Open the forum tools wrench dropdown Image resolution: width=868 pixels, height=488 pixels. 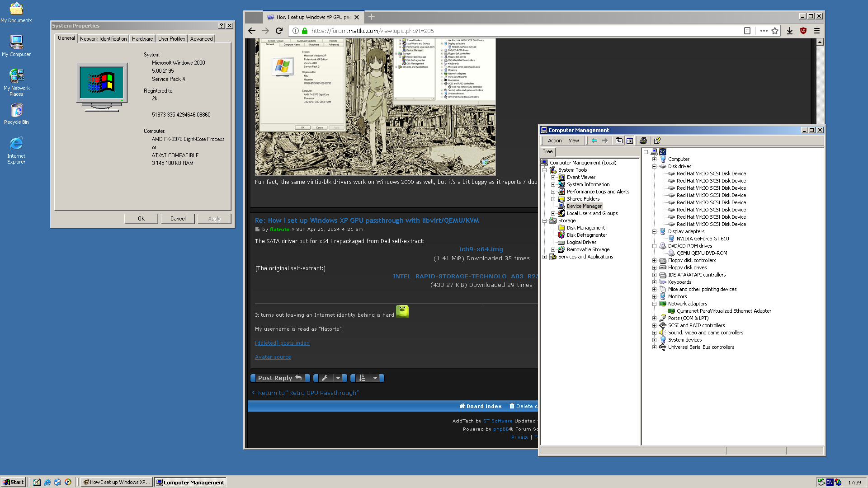(x=330, y=378)
